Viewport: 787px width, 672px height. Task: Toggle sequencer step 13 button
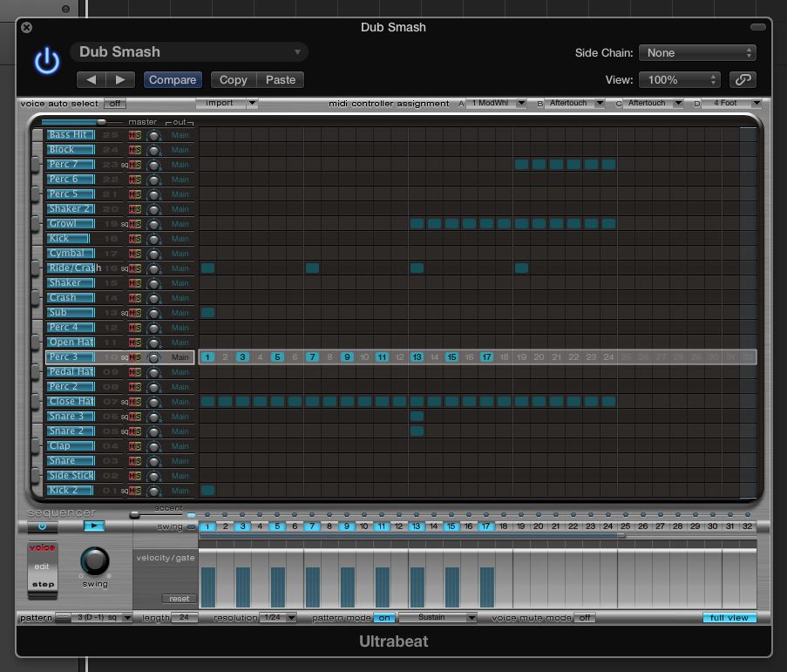tap(416, 526)
